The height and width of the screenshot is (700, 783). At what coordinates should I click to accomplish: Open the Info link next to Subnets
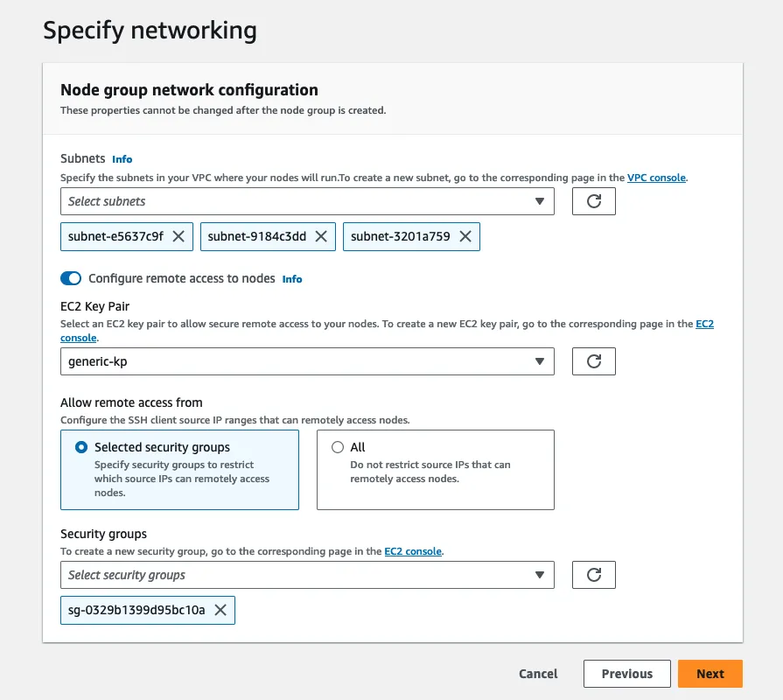122,159
